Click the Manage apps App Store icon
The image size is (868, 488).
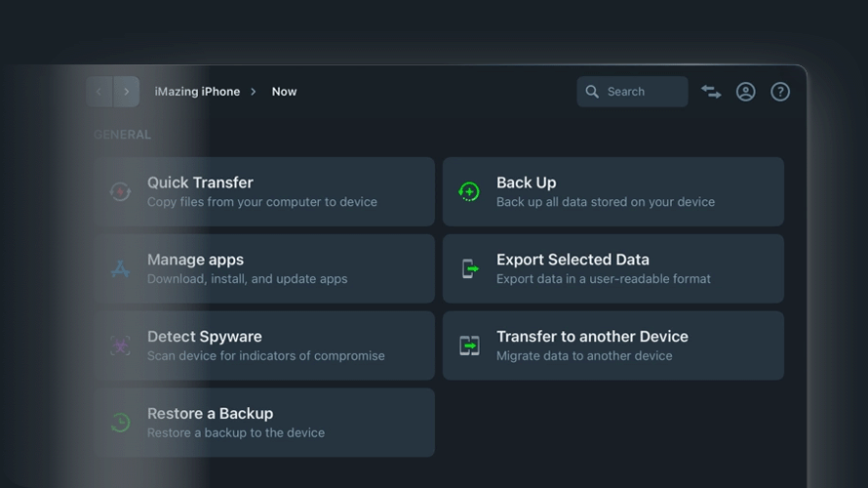click(x=120, y=268)
